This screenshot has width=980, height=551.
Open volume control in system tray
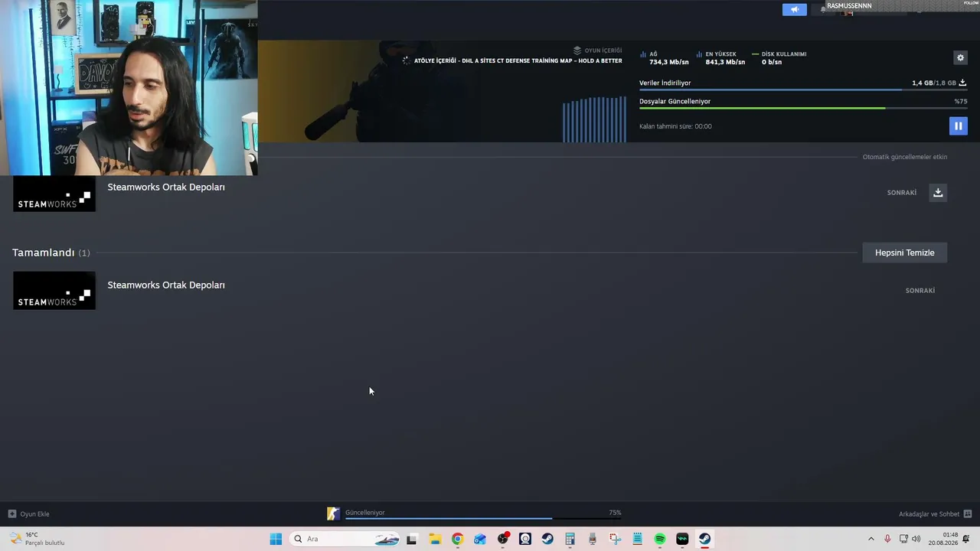916,539
